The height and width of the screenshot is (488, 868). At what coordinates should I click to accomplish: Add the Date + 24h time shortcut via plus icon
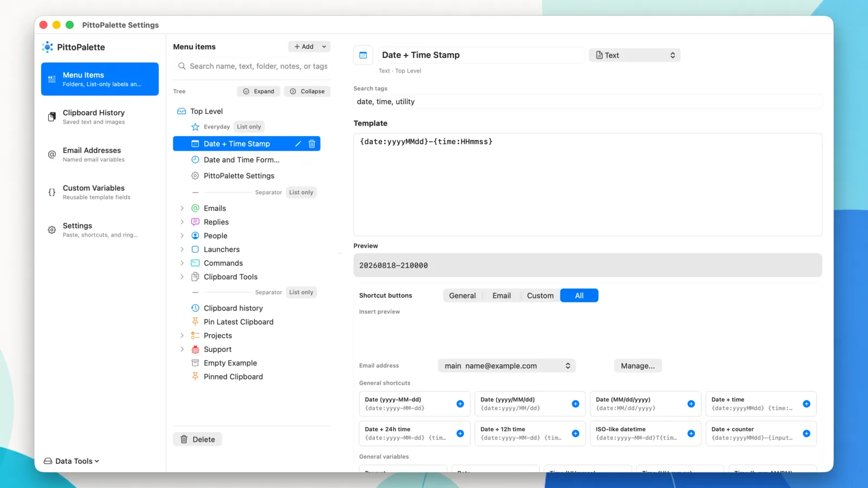pos(460,434)
